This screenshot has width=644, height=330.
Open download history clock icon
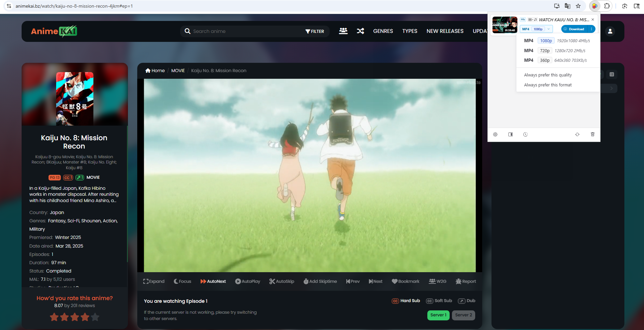(525, 135)
